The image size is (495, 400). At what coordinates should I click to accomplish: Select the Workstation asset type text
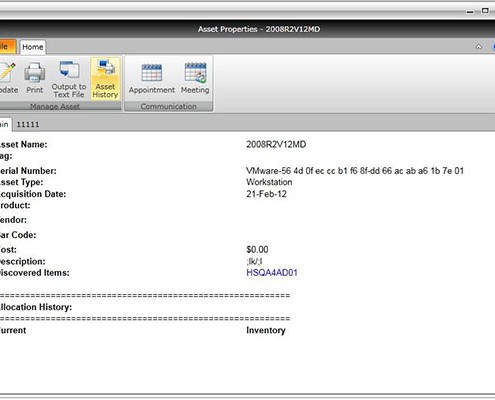coord(269,182)
